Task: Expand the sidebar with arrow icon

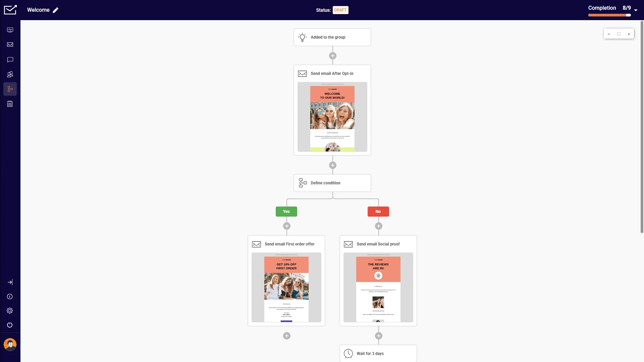Action: (x=10, y=282)
